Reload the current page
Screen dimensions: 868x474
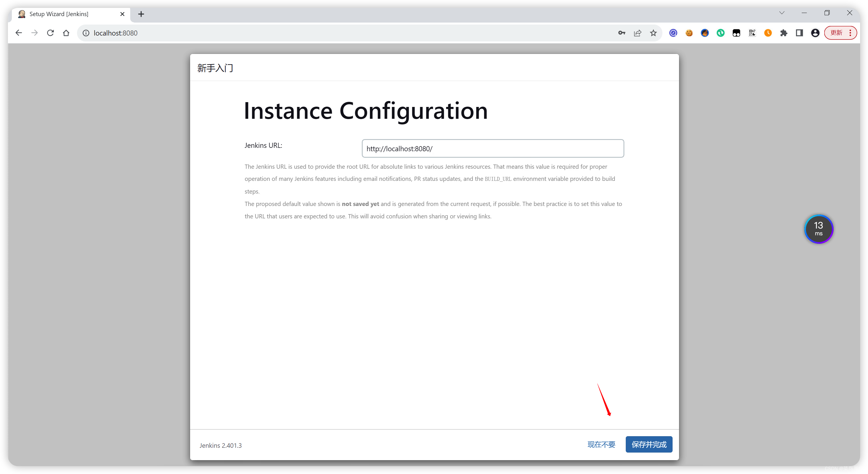(x=50, y=33)
